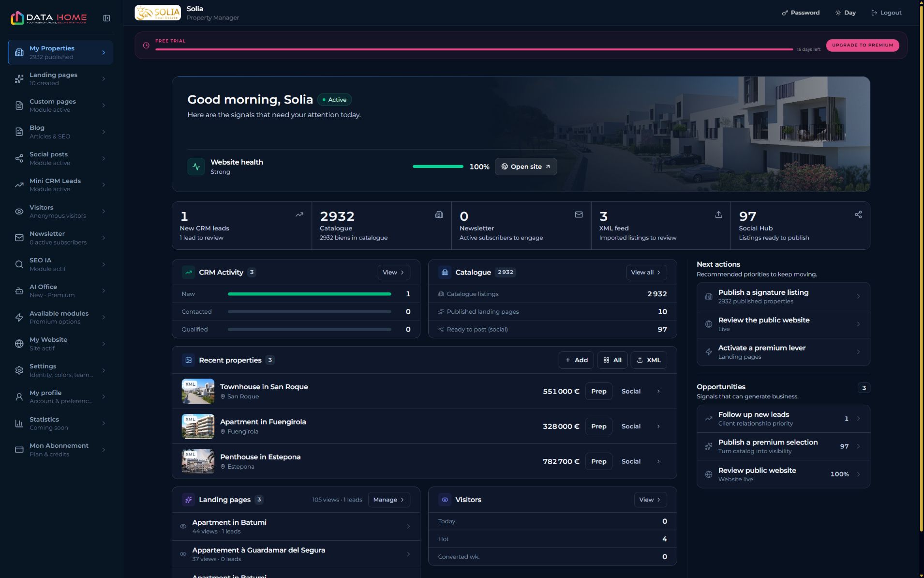The height and width of the screenshot is (578, 924).
Task: Click the My profile person icon
Action: [19, 397]
